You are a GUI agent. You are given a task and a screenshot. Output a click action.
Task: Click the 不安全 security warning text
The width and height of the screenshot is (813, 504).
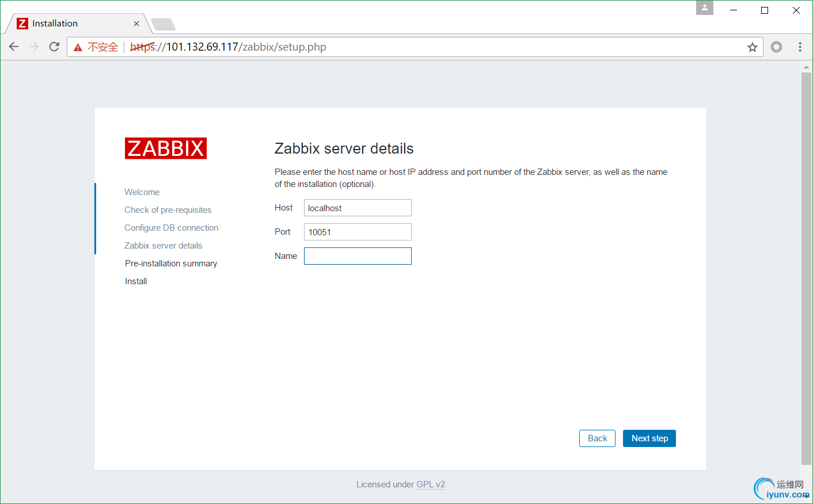[x=102, y=47]
